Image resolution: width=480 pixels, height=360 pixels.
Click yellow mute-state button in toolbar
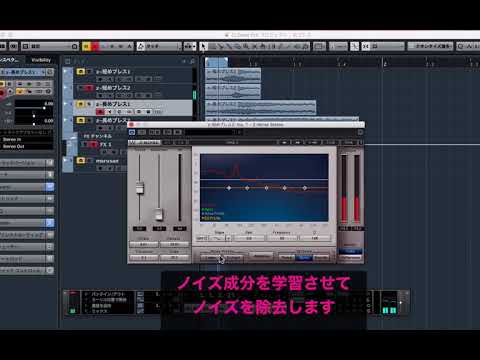tap(87, 46)
